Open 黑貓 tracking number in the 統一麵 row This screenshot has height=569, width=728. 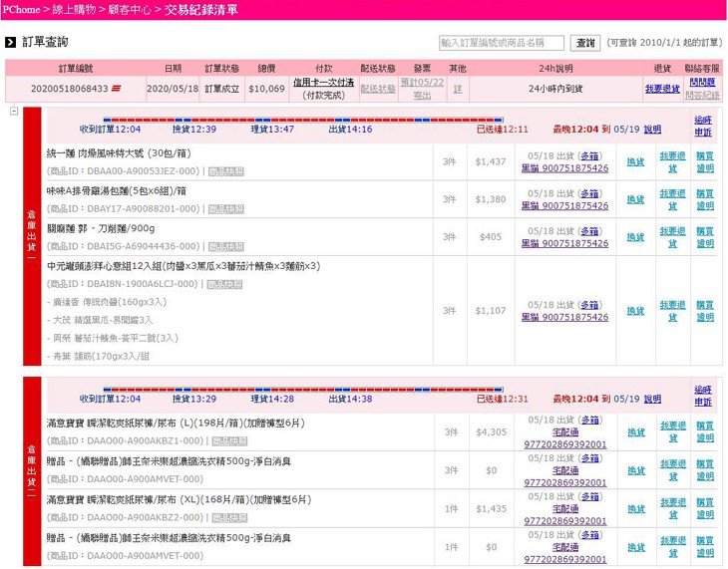point(564,168)
